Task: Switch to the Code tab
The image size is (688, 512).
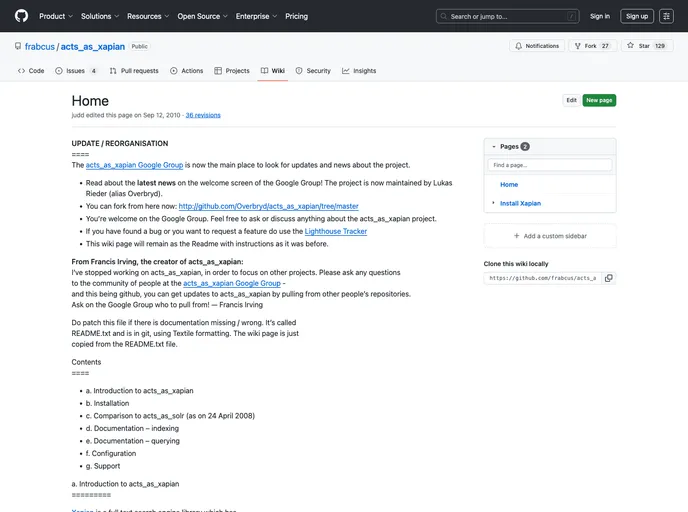Action: coord(31,71)
